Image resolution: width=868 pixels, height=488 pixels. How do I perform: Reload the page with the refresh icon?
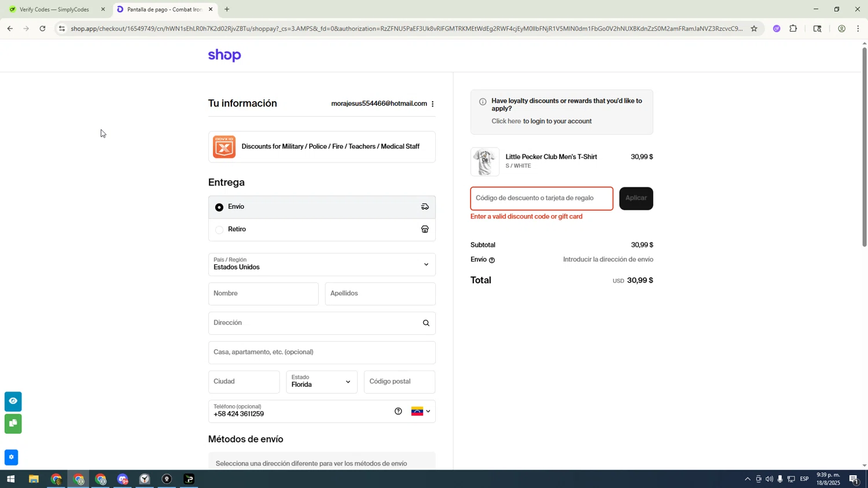tap(43, 28)
